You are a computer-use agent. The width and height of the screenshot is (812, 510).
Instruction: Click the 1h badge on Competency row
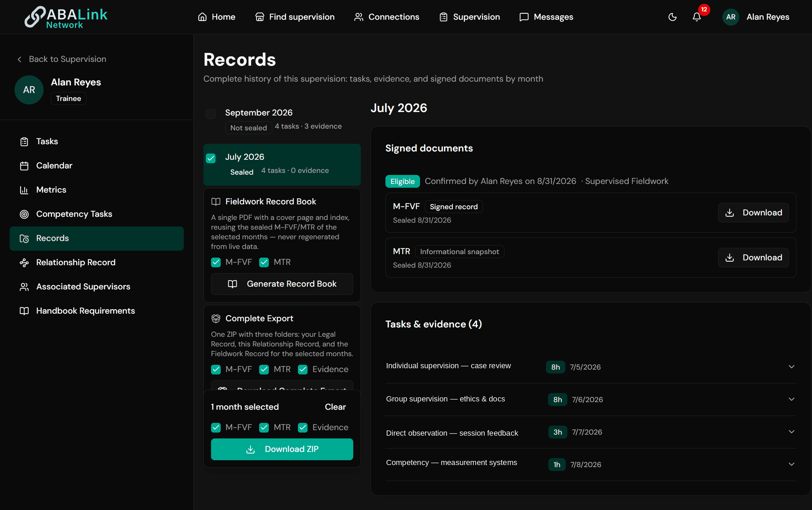557,465
